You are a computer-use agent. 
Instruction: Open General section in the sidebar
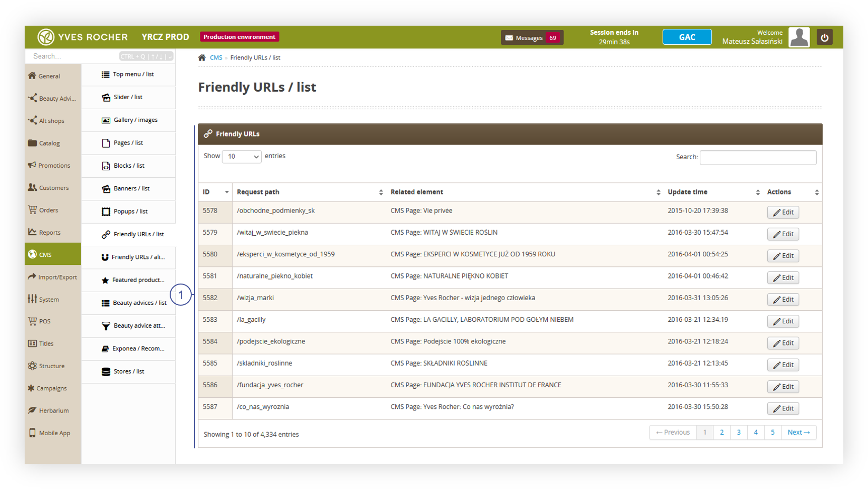(x=53, y=76)
